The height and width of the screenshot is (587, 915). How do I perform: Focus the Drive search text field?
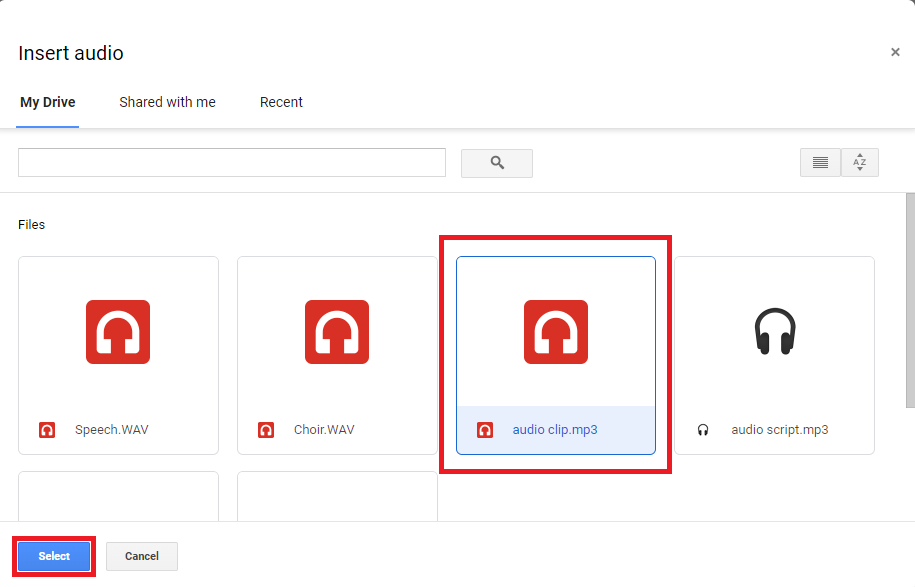[232, 162]
